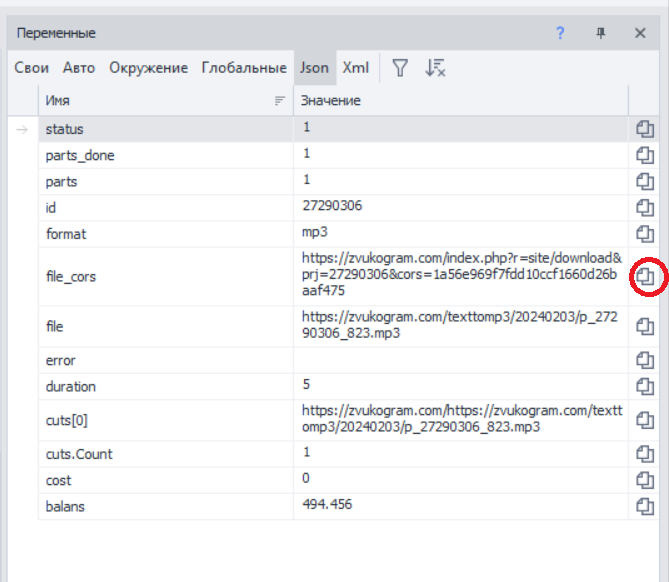669x582 pixels.
Task: Open the variables filter funnel
Action: click(x=399, y=68)
